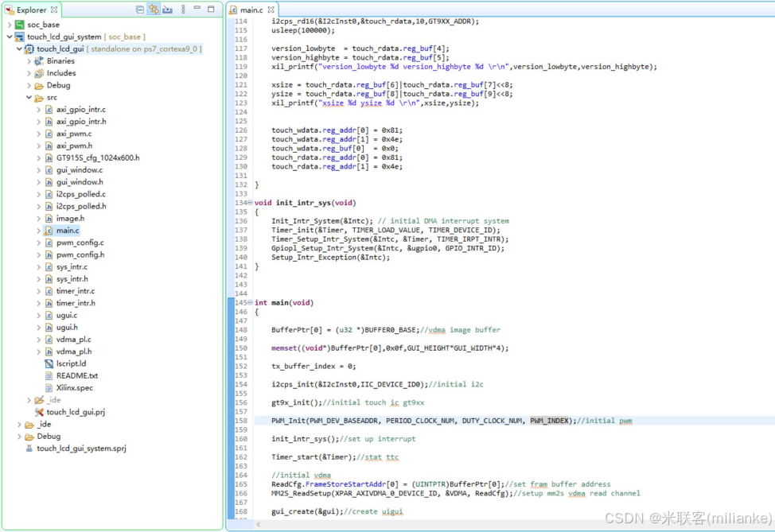775x532 pixels.
Task: Expand the Includes node
Action: pos(29,72)
